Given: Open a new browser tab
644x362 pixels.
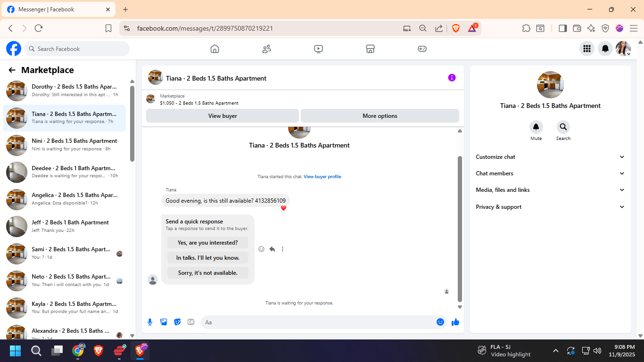Looking at the screenshot, I should coord(125,9).
